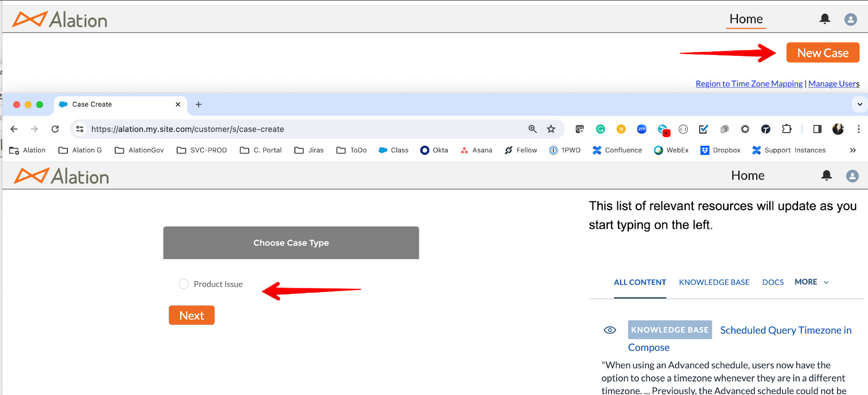Reload the Case Create page

coord(55,129)
